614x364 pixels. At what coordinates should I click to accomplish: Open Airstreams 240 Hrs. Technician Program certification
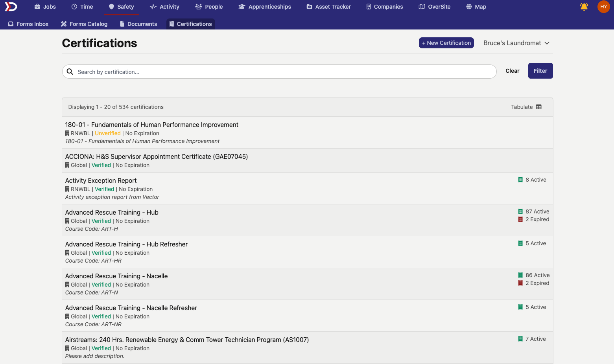click(x=187, y=340)
